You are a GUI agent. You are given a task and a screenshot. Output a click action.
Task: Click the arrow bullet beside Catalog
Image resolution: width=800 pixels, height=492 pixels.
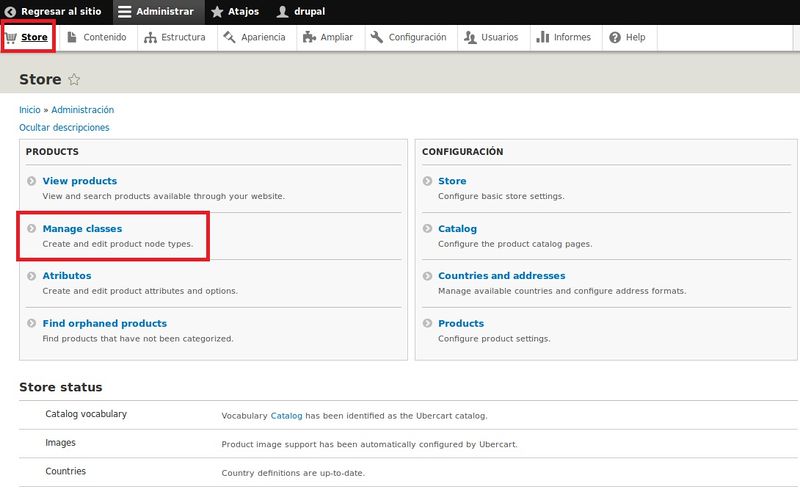428,228
